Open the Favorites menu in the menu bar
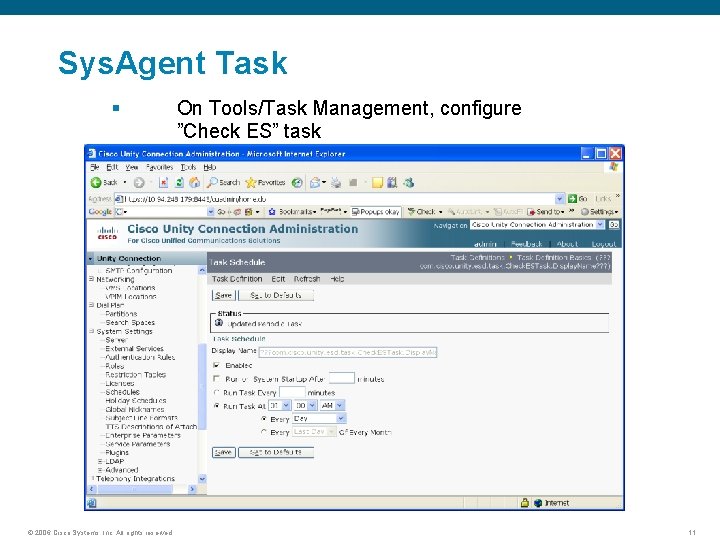Screen dimensions: 720x540 159,167
